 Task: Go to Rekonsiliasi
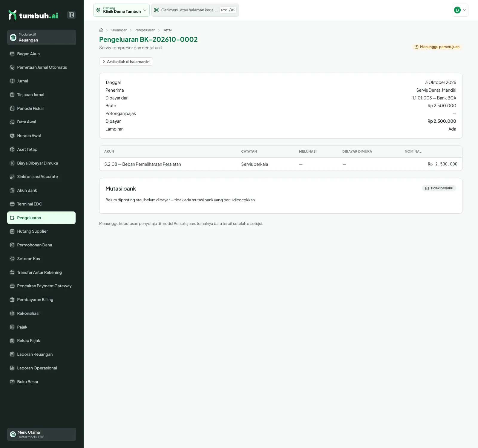[x=41, y=313]
